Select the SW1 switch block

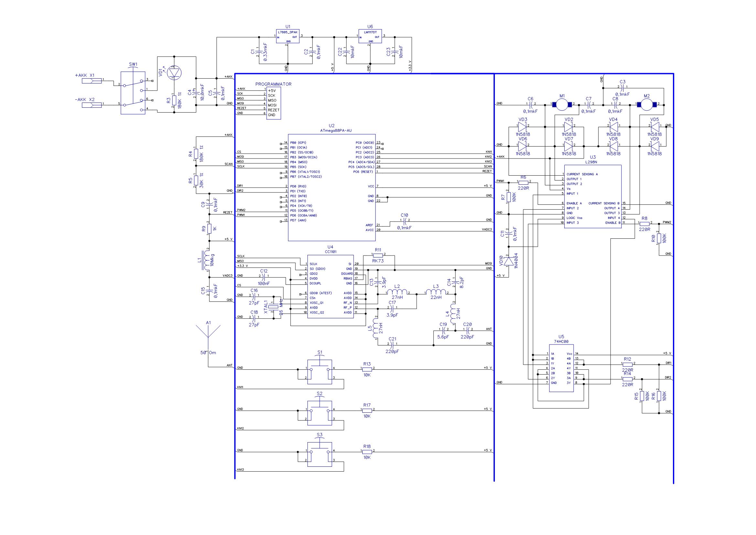(x=133, y=93)
